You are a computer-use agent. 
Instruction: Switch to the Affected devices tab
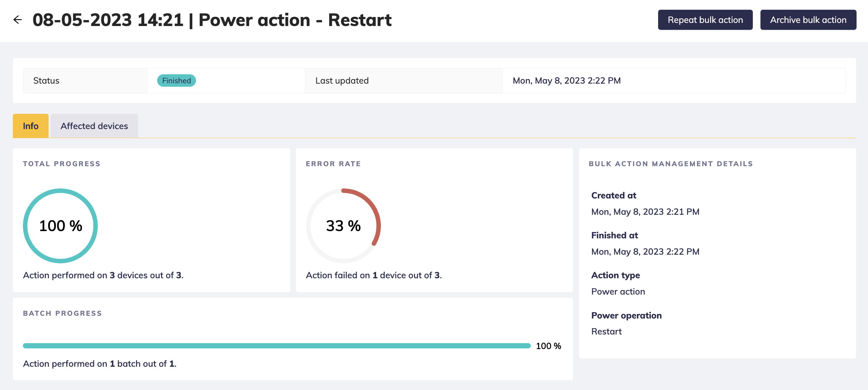tap(94, 126)
